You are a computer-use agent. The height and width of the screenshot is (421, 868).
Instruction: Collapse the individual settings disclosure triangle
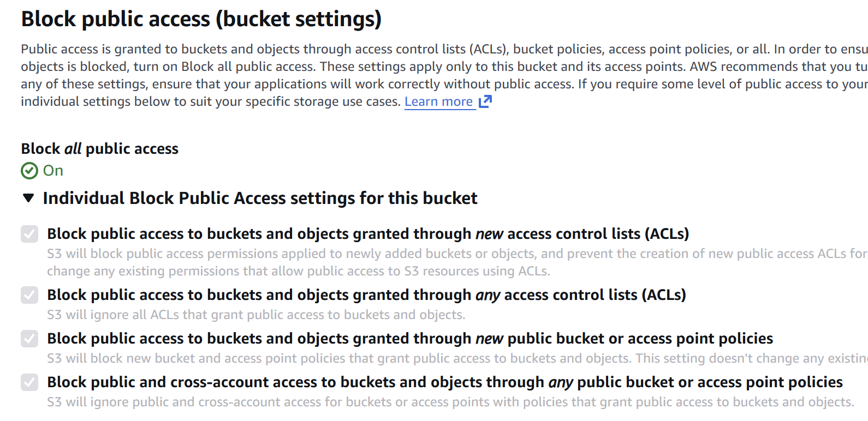[x=29, y=198]
